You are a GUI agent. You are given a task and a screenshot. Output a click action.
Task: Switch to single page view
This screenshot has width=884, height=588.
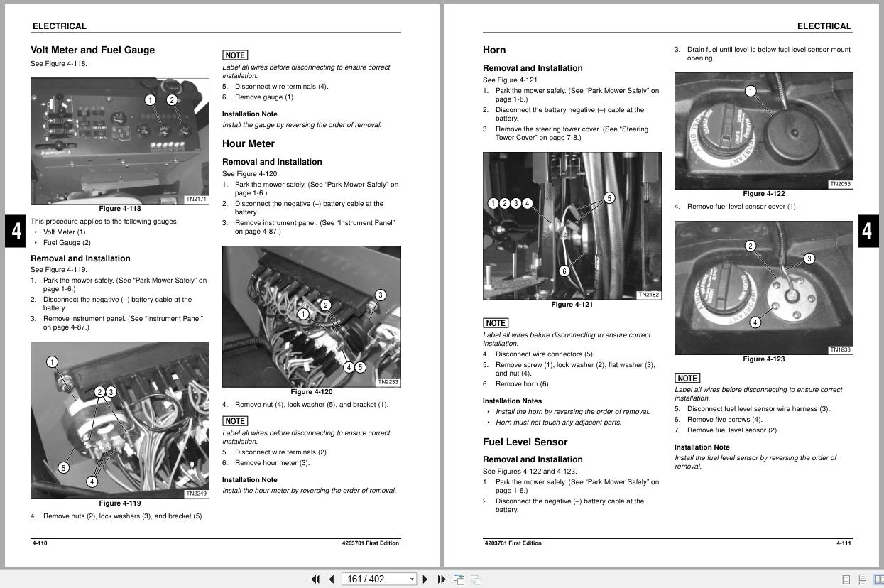point(846,579)
